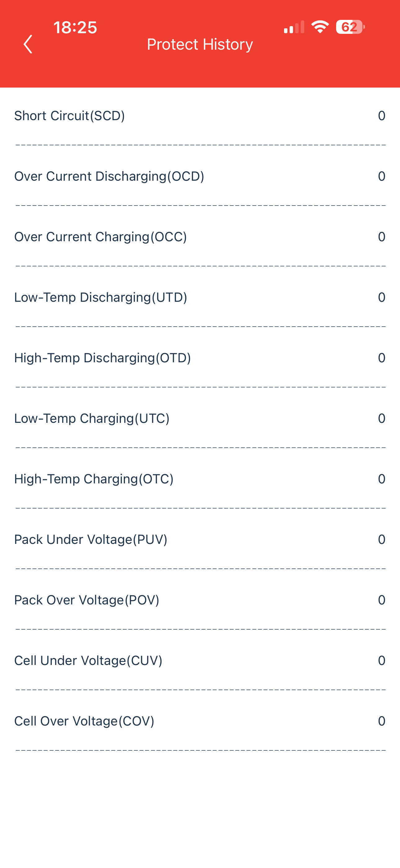Select the Short Circuit(SCD) row

[200, 116]
